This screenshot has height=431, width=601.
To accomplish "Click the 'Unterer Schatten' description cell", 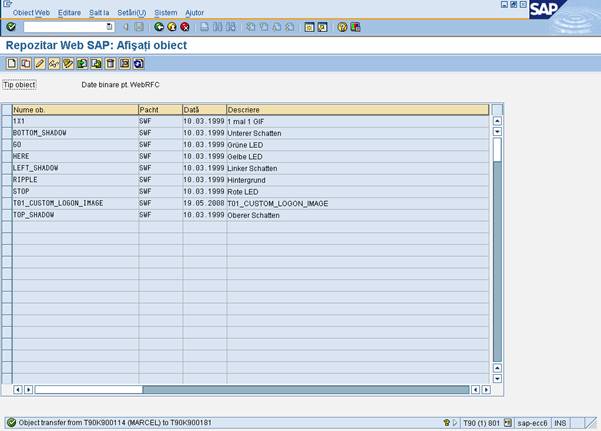I will click(358, 133).
